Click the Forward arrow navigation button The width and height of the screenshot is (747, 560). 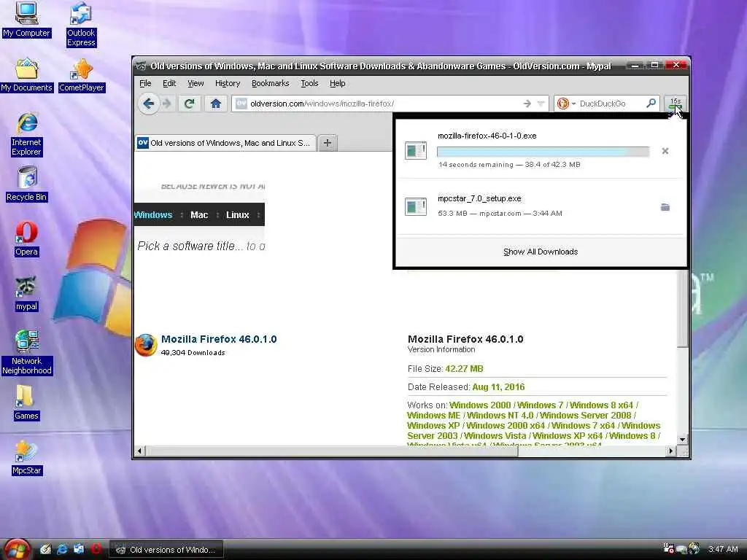166,104
